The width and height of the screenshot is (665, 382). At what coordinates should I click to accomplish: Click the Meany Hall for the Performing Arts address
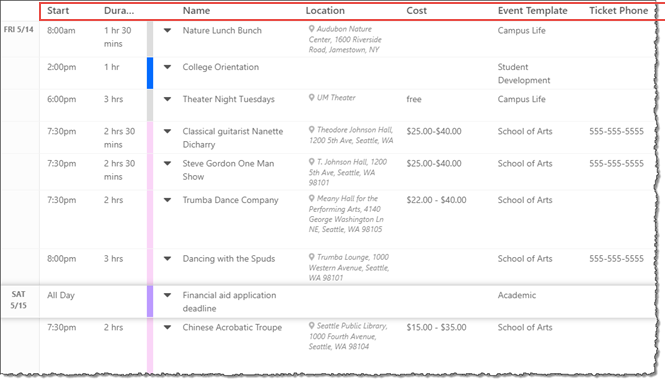point(346,214)
